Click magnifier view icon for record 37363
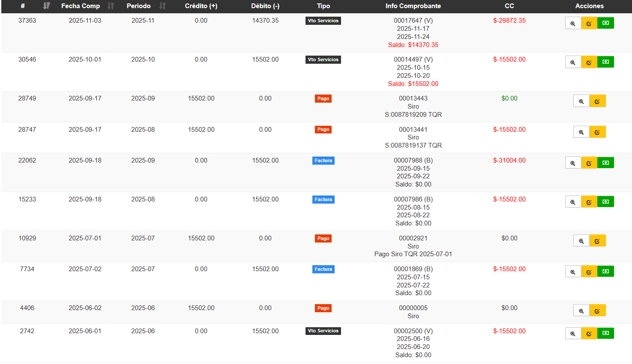632x364 pixels. coord(573,24)
